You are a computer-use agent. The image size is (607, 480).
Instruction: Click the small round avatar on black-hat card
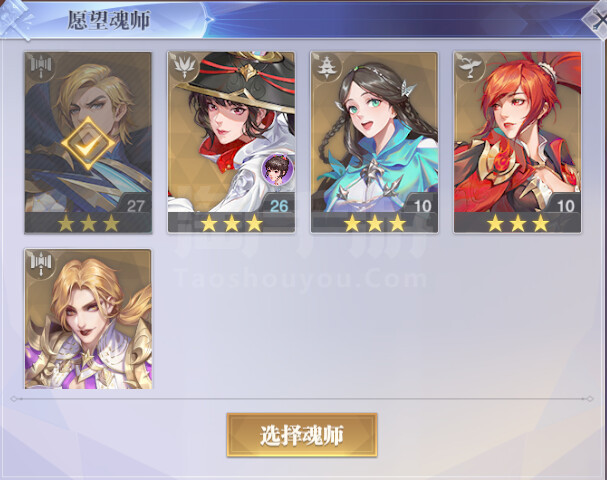point(277,169)
